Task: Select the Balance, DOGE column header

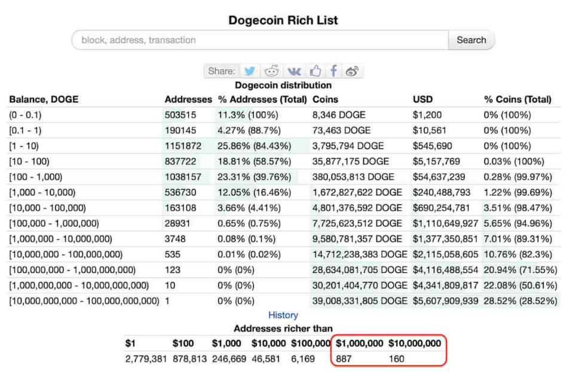Action: tap(44, 99)
